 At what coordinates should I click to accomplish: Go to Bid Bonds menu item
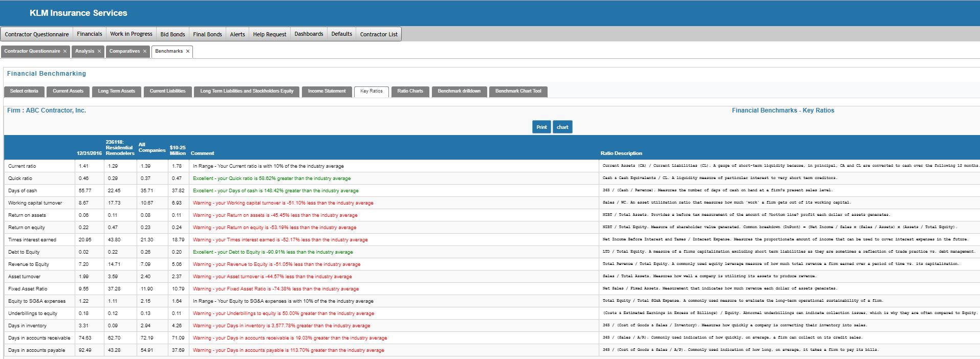[x=172, y=34]
